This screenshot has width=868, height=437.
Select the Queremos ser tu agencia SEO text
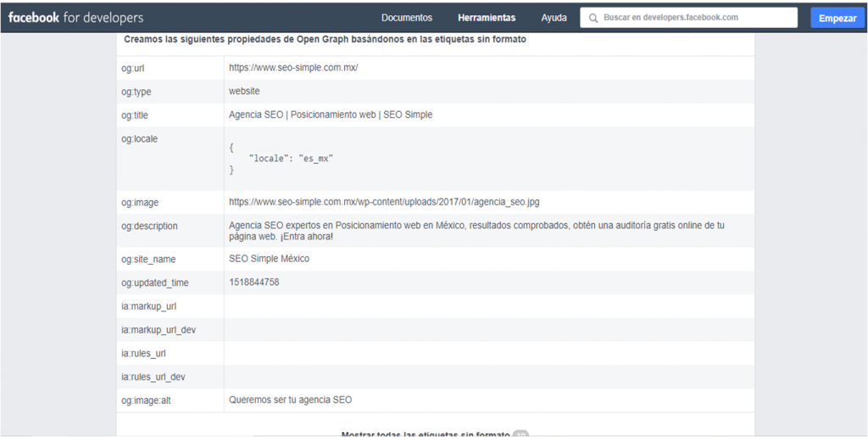[x=290, y=400]
